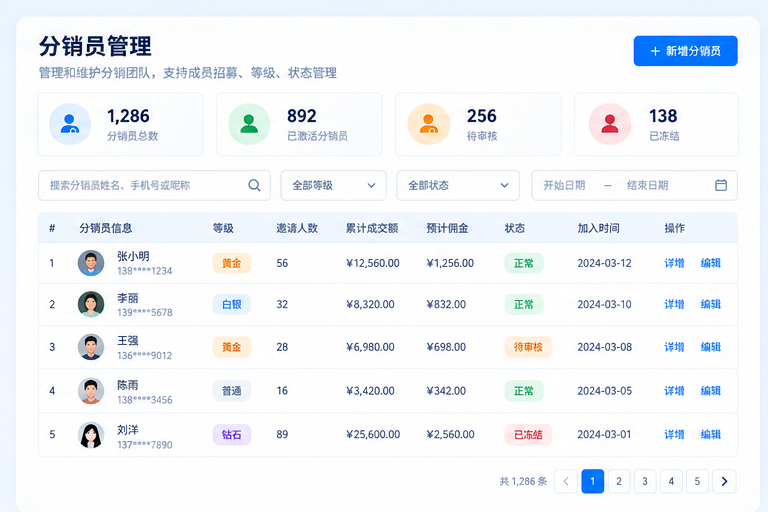Click 编辑 for 李丽
The height and width of the screenshot is (512, 768).
pyautogui.click(x=710, y=304)
